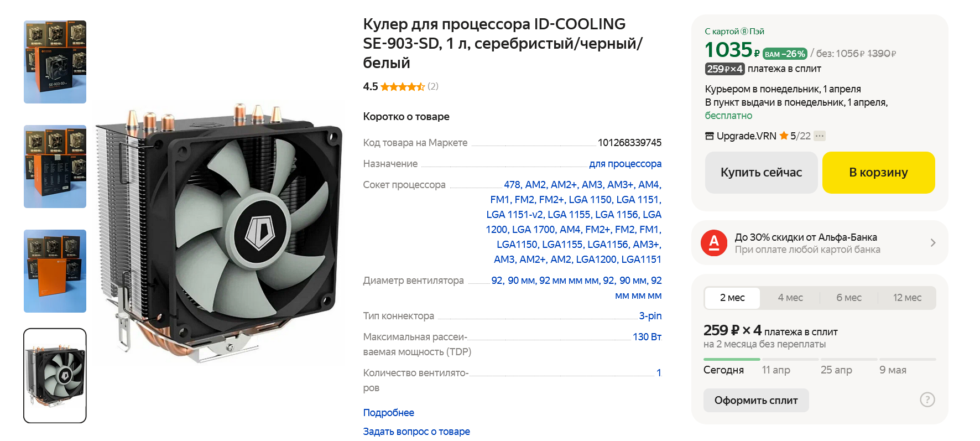Select the orange box thumbnail image
This screenshot has width=980, height=441.
55,271
